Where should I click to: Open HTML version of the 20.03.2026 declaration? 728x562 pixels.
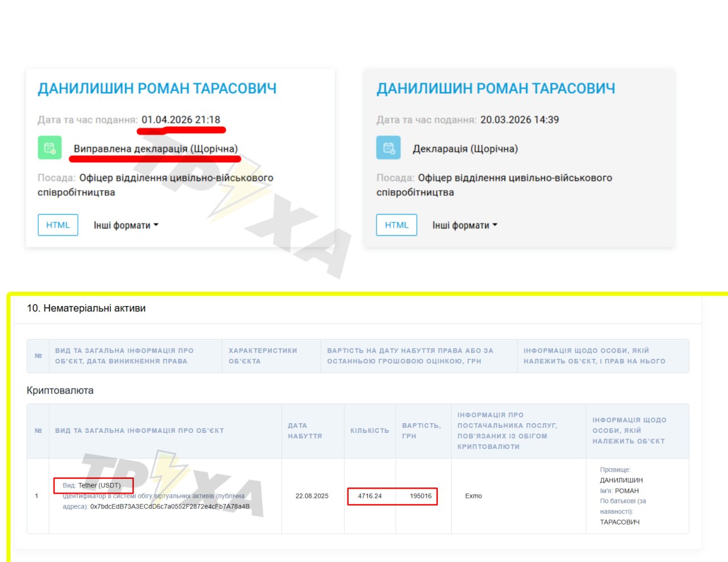pos(396,225)
